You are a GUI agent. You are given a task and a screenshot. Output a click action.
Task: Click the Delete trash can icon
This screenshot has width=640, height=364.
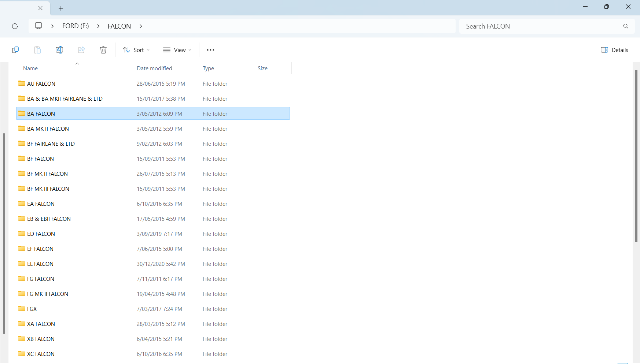[x=103, y=50]
